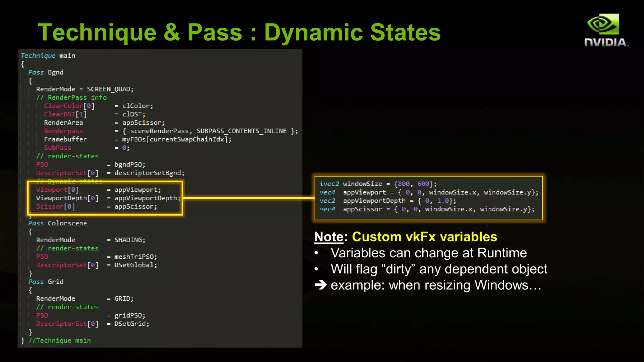644x362 pixels.
Task: Click the '} //Technique main' closing comment
Action: [x=56, y=341]
